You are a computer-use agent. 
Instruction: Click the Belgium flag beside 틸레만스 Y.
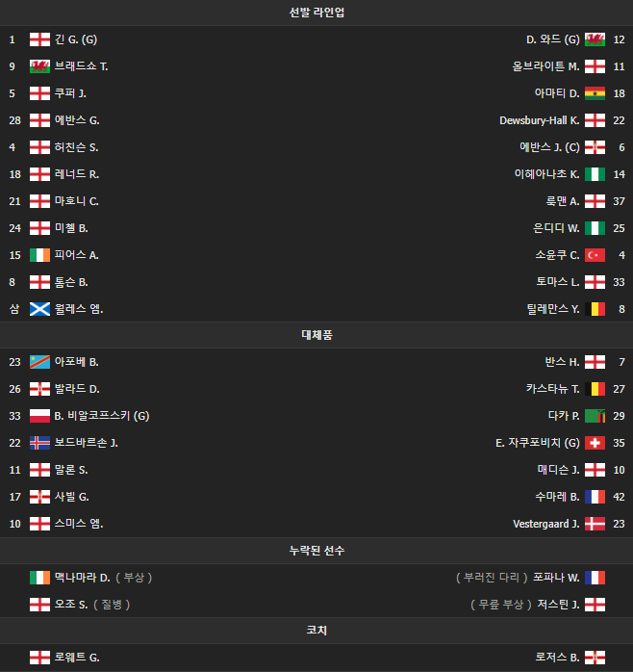[x=595, y=309]
